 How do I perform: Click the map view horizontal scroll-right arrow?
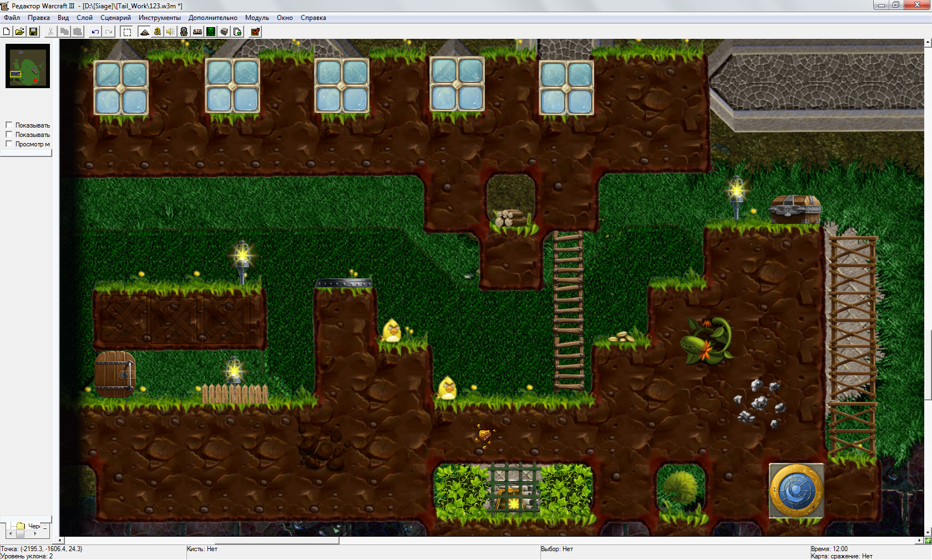(920, 540)
